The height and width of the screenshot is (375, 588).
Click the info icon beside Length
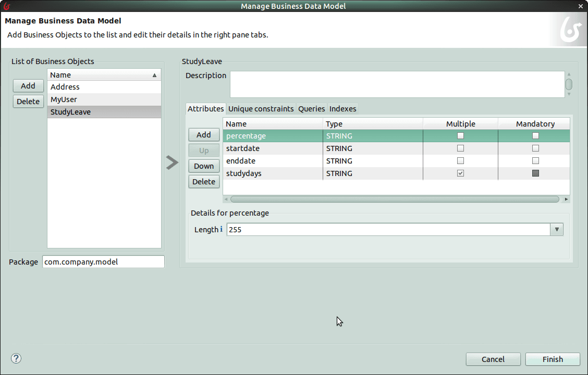pos(221,229)
